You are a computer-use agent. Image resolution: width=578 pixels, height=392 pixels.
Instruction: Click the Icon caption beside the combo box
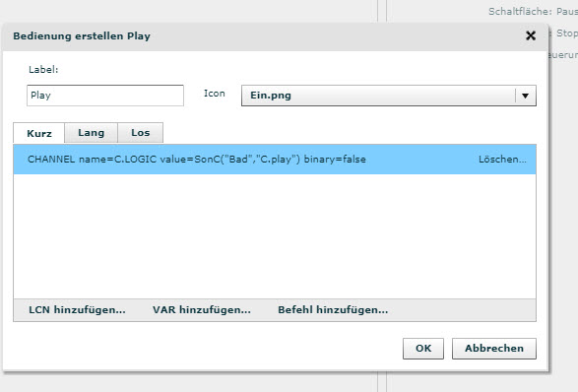(x=215, y=94)
